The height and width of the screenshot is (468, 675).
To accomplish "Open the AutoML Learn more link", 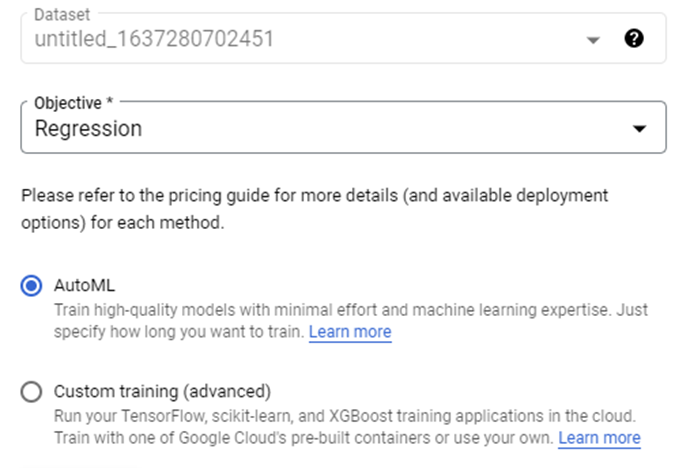I will click(x=349, y=331).
